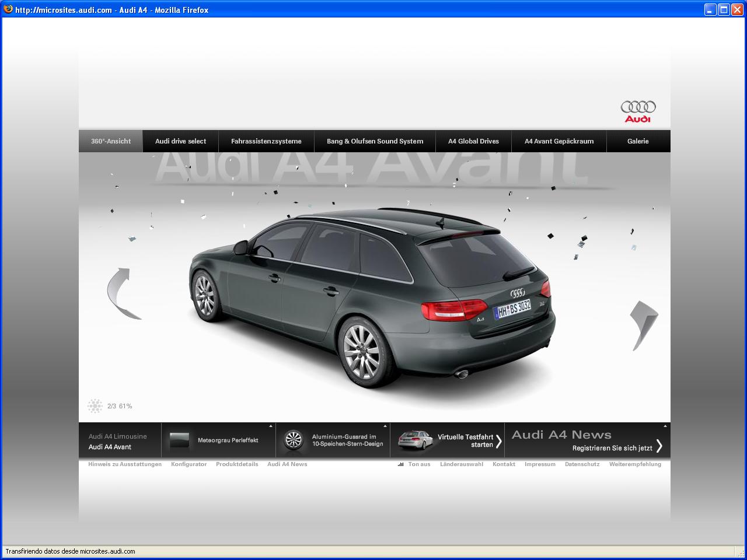
Task: Open the Konfigurator link
Action: click(x=189, y=464)
